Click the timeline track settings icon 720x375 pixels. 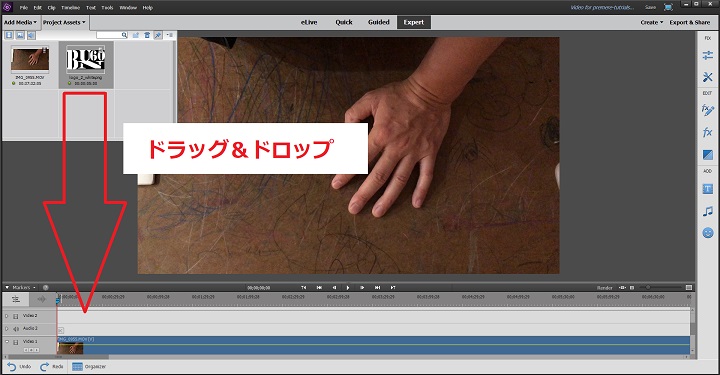16,299
